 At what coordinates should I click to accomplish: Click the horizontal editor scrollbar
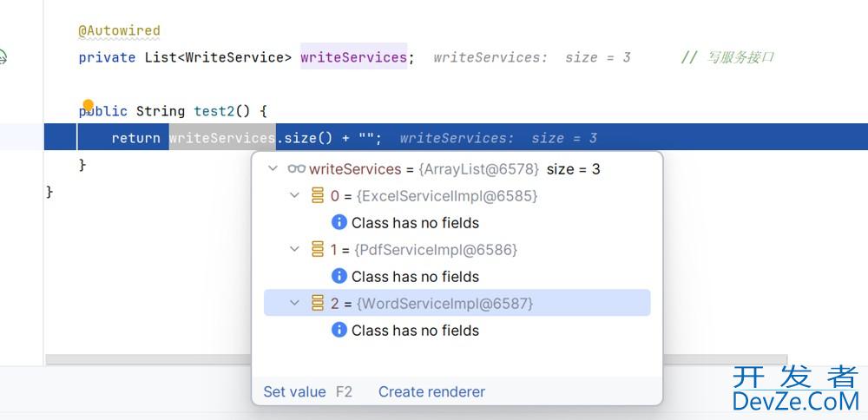click(148, 359)
